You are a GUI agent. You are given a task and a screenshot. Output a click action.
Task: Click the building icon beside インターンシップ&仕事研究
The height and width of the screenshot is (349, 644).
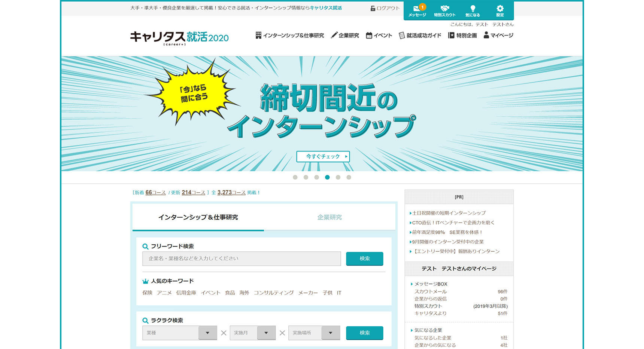pos(258,35)
